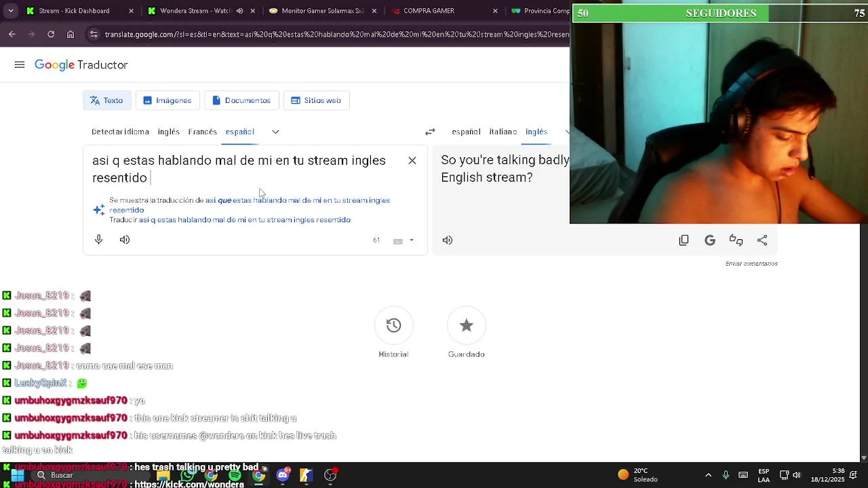
Task: Select inglés as source language
Action: click(x=169, y=132)
